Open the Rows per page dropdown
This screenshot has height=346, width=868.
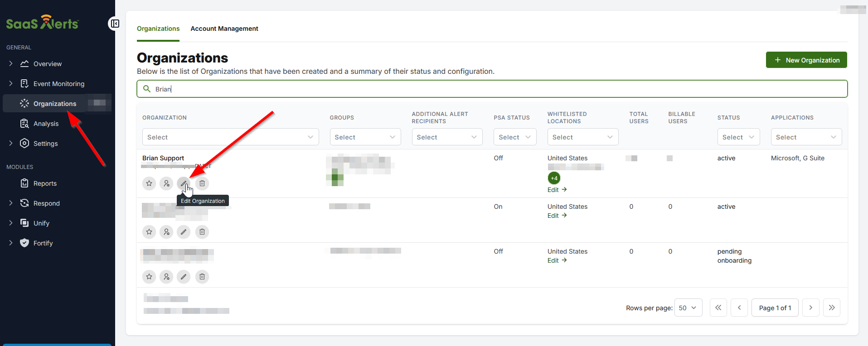point(688,308)
